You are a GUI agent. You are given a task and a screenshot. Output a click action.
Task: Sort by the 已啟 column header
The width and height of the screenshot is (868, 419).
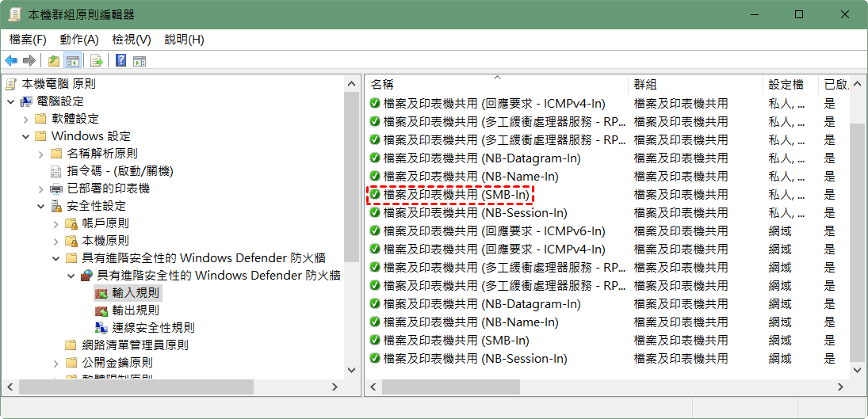coord(834,85)
